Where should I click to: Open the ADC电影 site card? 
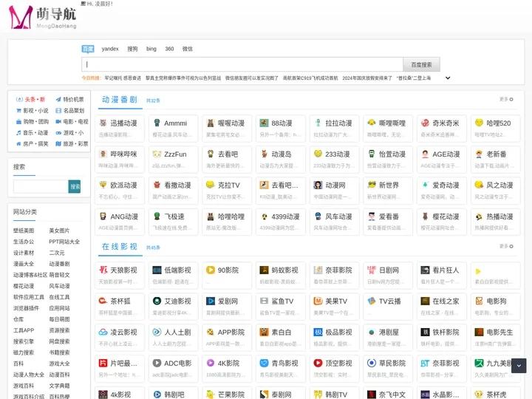pyautogui.click(x=174, y=369)
